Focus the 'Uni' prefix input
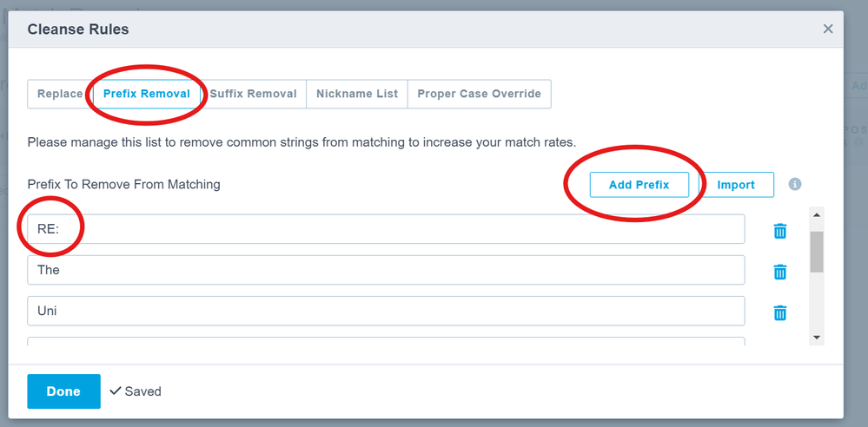Viewport: 868px width, 427px height. point(386,311)
